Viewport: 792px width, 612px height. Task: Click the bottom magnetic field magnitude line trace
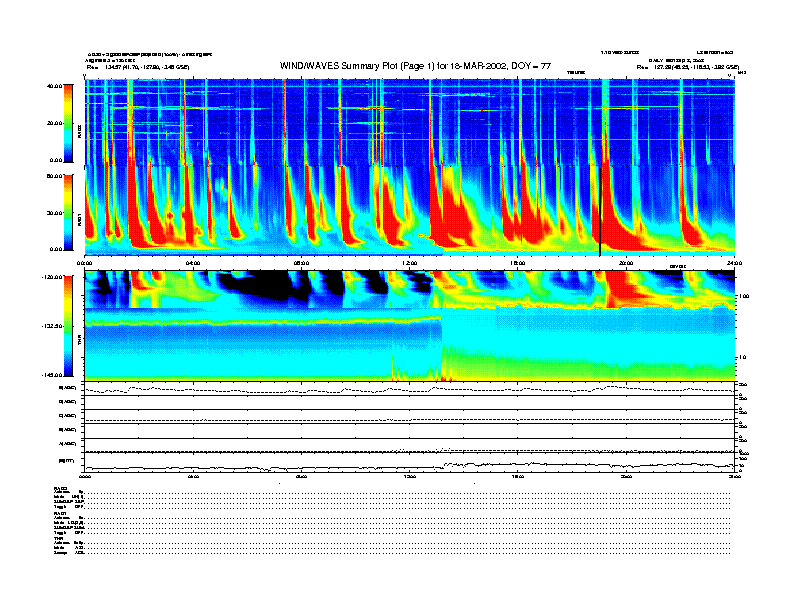(x=409, y=466)
